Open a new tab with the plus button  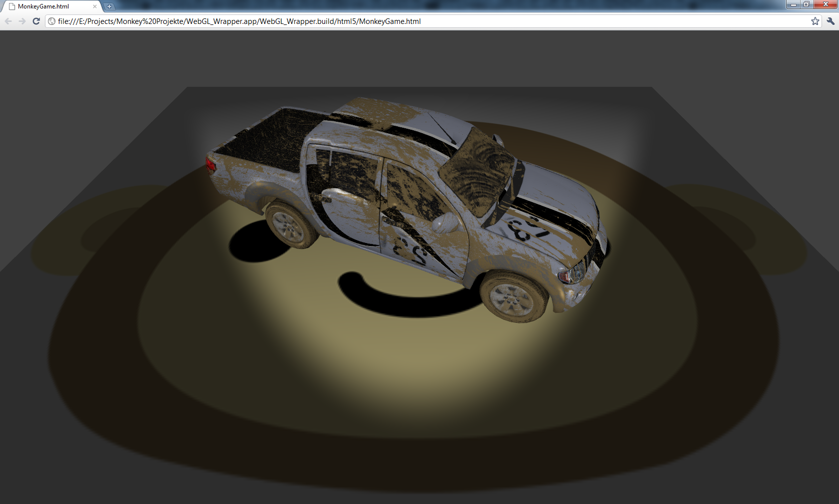[109, 6]
